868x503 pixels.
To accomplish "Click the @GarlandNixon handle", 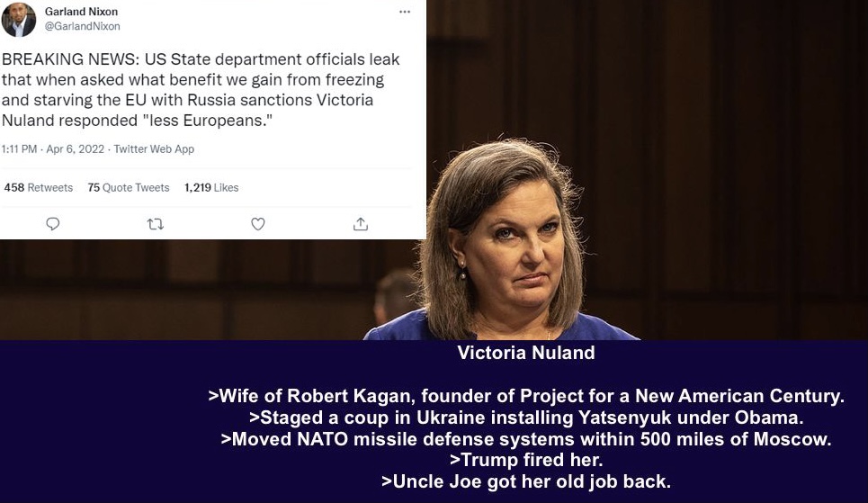I will click(82, 26).
